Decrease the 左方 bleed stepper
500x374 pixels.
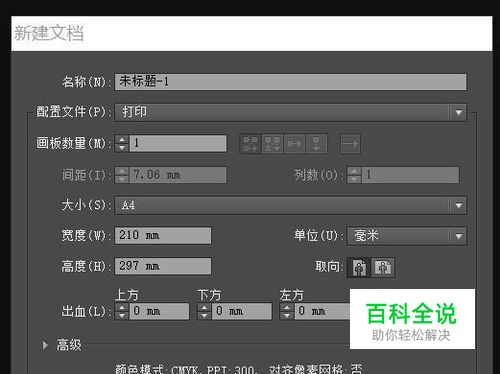pos(287,315)
